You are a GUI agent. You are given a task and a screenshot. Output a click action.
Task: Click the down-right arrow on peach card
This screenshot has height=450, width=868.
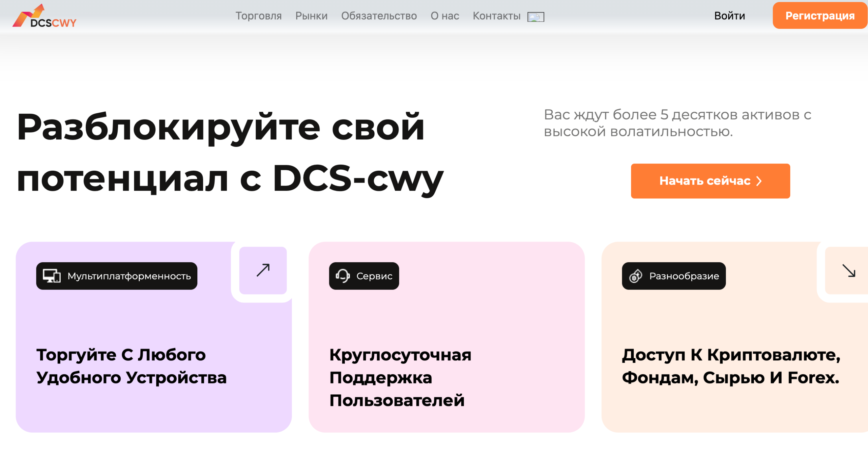(849, 270)
